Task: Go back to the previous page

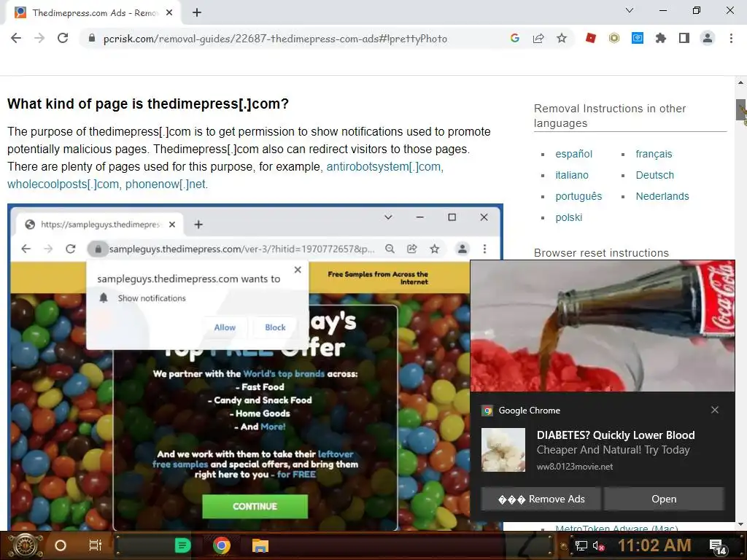Action: tap(16, 38)
